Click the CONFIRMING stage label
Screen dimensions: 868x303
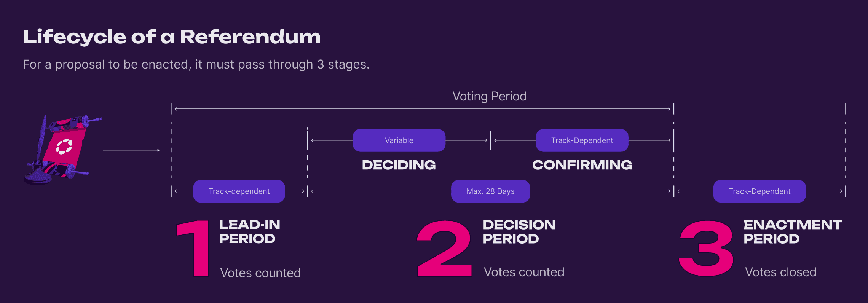(x=582, y=165)
